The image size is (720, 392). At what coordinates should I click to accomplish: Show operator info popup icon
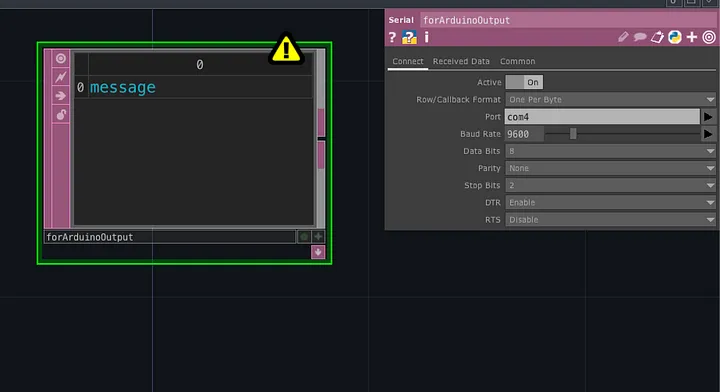pyautogui.click(x=427, y=37)
